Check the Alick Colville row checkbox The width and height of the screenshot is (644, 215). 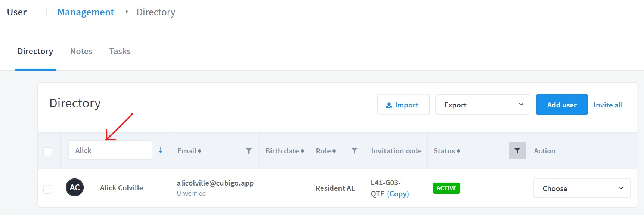tap(48, 189)
